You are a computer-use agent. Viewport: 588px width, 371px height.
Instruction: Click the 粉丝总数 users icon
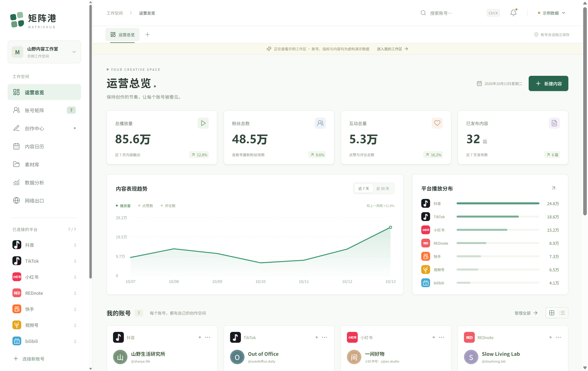(320, 123)
